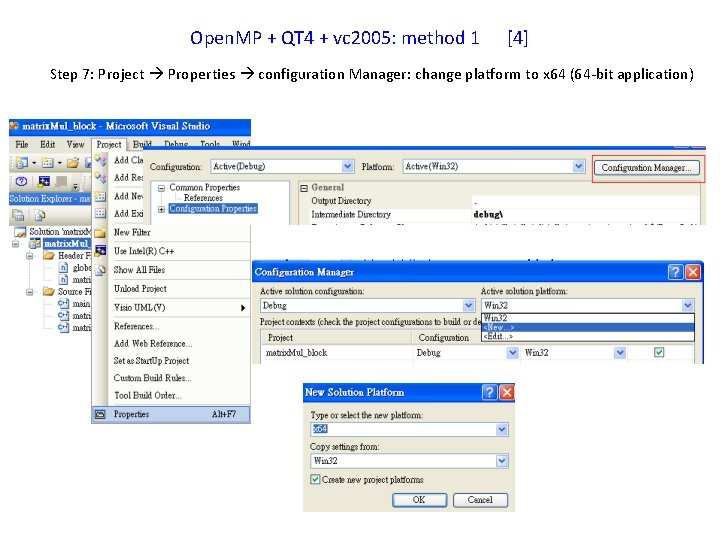Click the Add New Item menu icon
720x540 pixels.
[x=101, y=197]
